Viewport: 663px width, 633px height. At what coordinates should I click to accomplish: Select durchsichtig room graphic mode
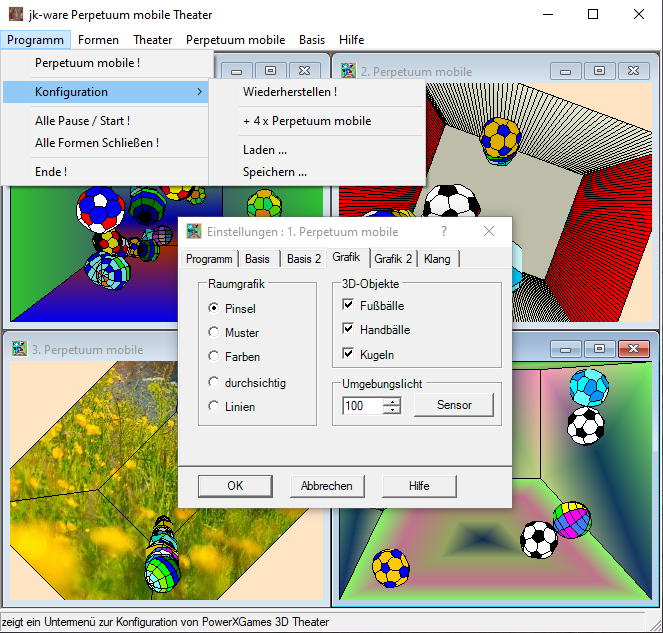(x=214, y=382)
